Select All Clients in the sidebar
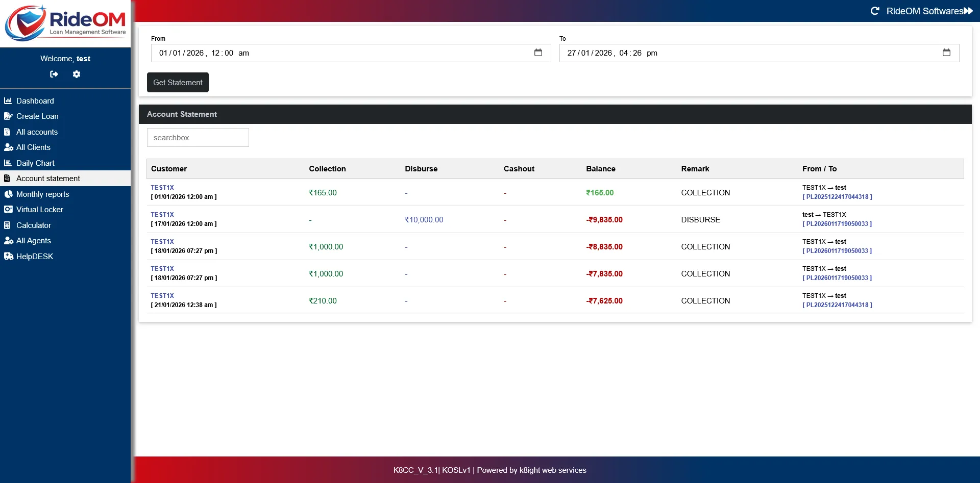 [33, 147]
